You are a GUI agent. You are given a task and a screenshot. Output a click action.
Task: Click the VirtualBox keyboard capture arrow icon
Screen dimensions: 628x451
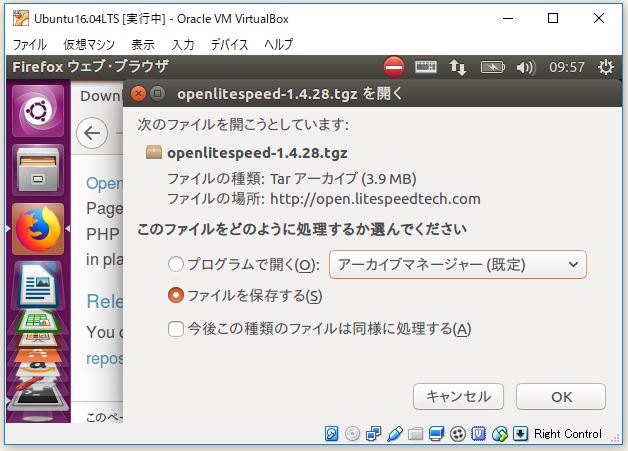point(520,433)
